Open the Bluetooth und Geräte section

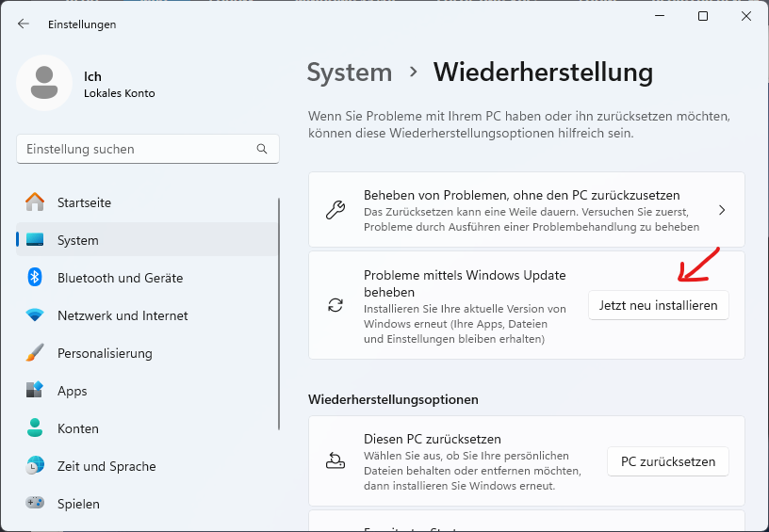(120, 278)
